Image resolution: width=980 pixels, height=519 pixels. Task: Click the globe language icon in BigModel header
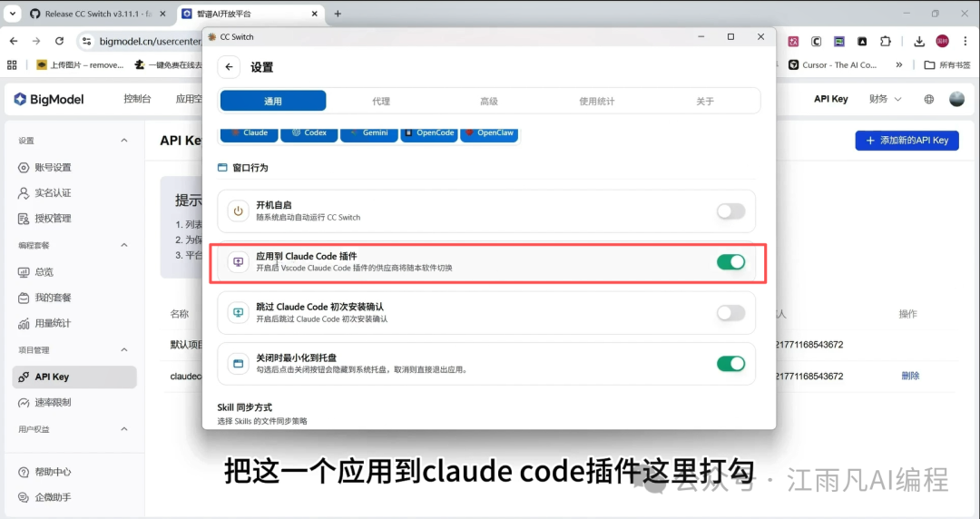[929, 99]
